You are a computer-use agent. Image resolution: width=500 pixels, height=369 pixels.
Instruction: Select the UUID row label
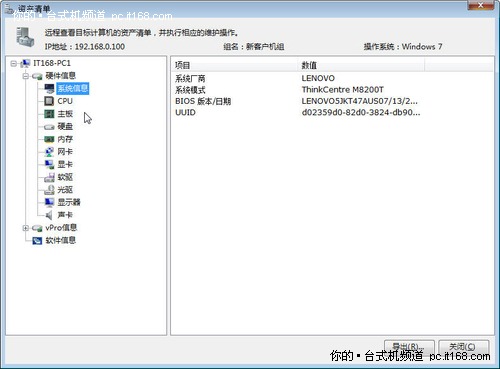click(x=185, y=112)
